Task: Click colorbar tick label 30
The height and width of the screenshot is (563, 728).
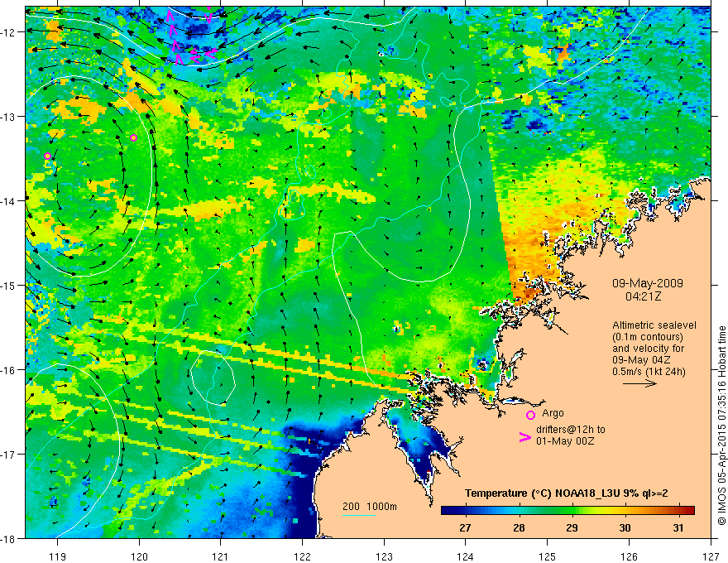Action: 625,527
